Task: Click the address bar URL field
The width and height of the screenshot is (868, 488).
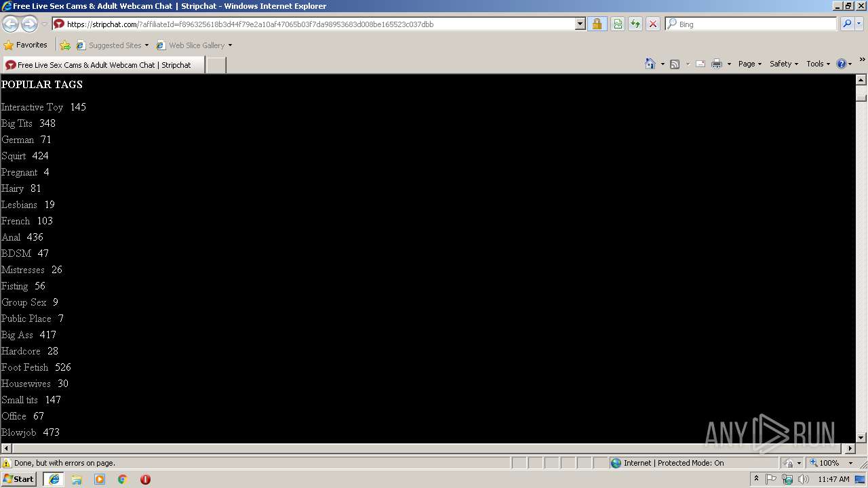Action: 319,24
